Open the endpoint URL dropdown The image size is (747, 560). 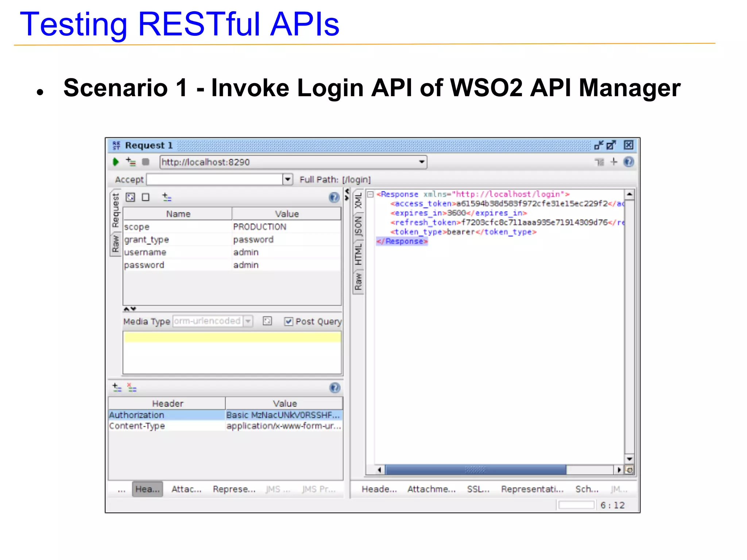point(422,162)
